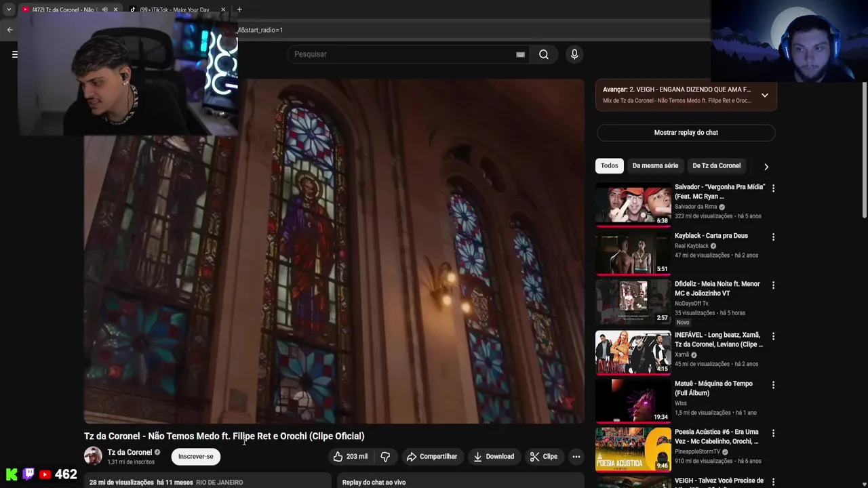Mute the audio icon on YouTube tab

pos(104,9)
